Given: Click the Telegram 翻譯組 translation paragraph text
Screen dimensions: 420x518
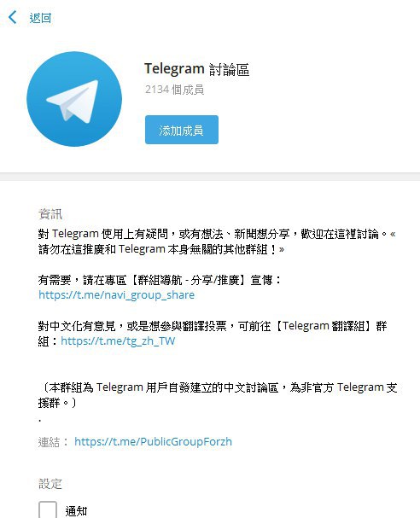Looking at the screenshot, I should (x=213, y=334).
